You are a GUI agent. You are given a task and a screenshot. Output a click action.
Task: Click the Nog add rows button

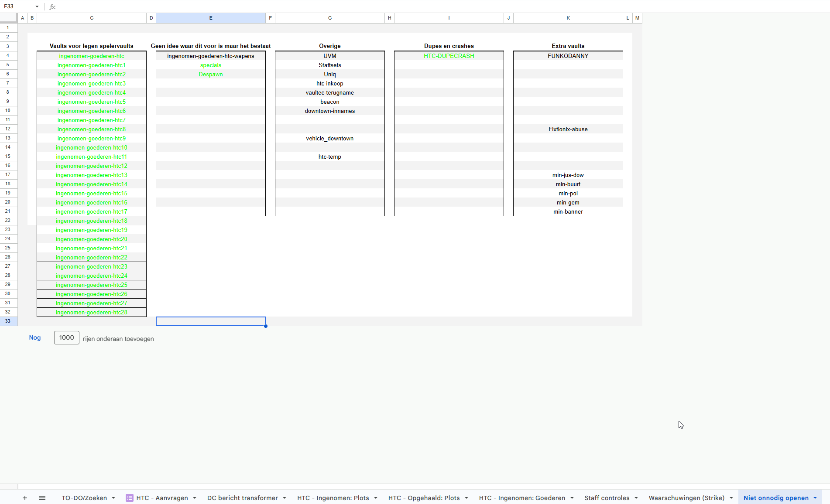[35, 337]
